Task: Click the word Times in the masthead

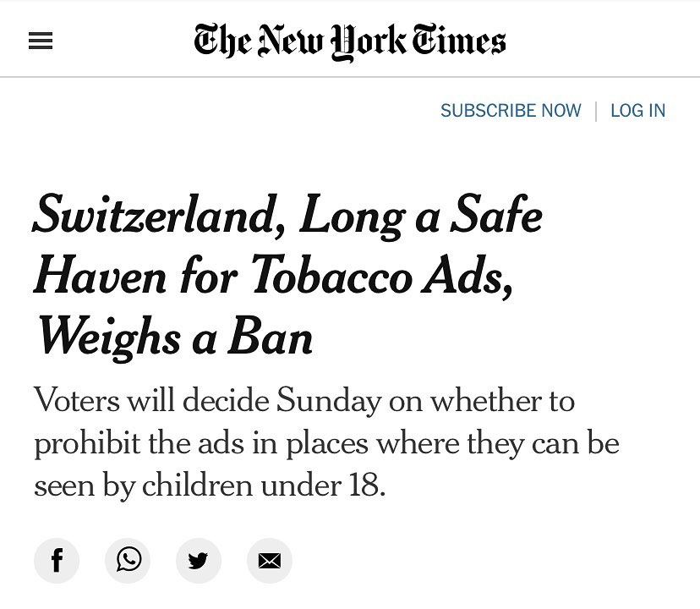Action: (x=459, y=41)
